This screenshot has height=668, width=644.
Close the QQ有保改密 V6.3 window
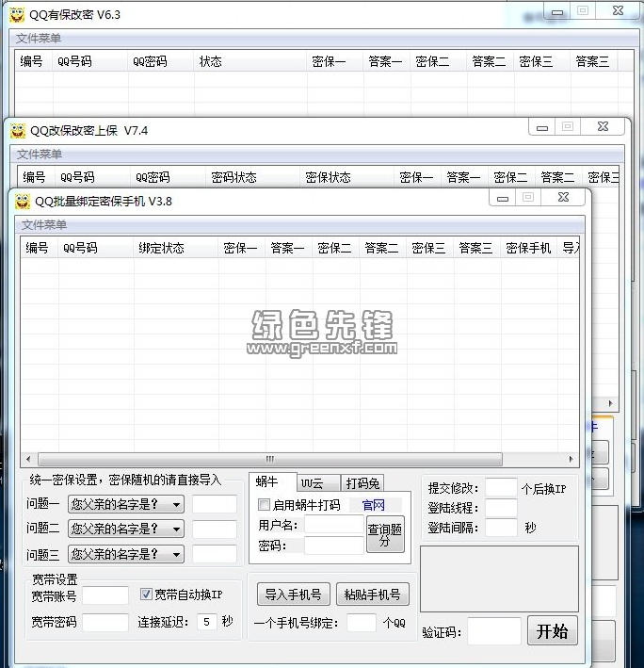618,11
